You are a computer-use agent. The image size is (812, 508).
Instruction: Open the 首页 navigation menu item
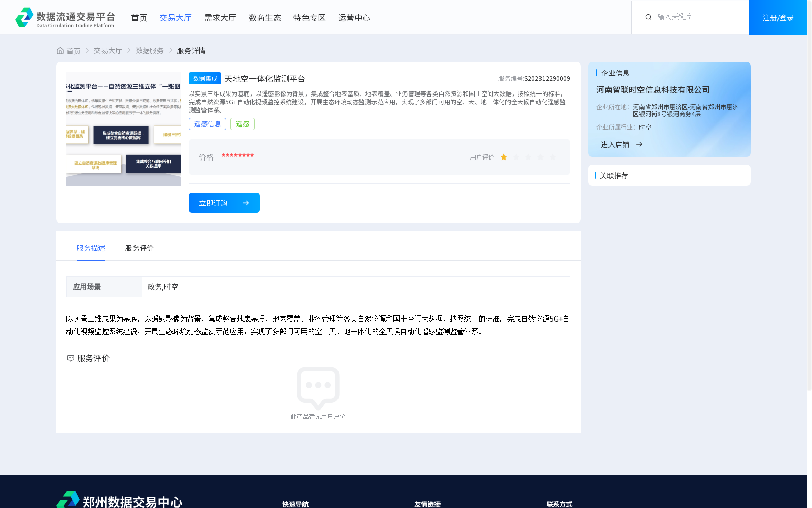click(139, 18)
